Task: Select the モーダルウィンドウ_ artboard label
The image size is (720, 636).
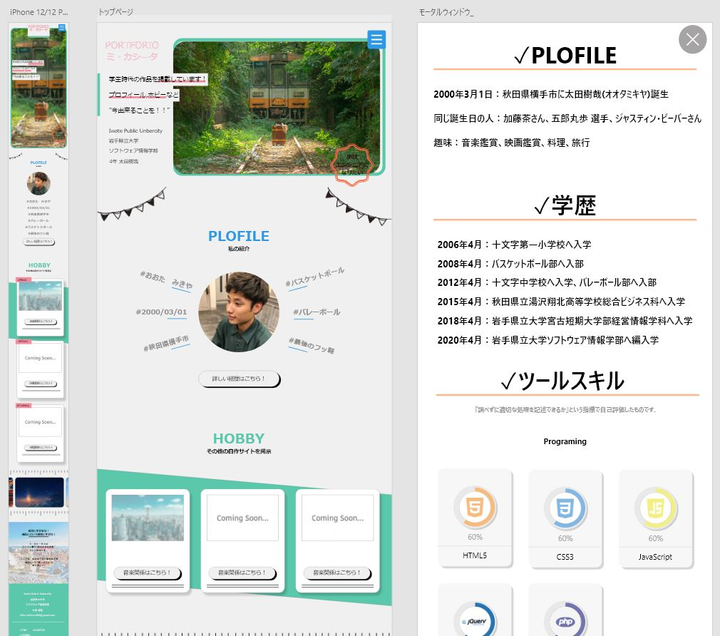Action: tap(445, 12)
